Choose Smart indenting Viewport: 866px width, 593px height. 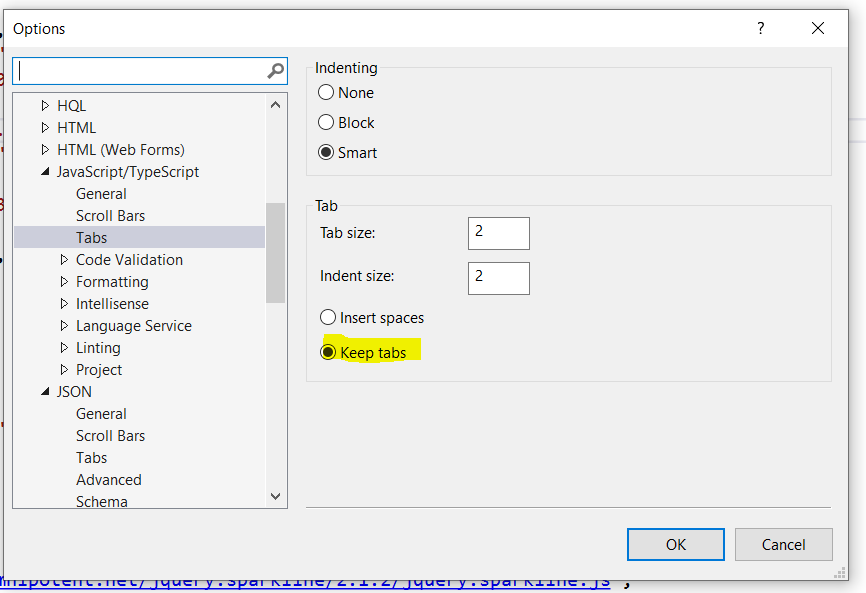click(326, 153)
